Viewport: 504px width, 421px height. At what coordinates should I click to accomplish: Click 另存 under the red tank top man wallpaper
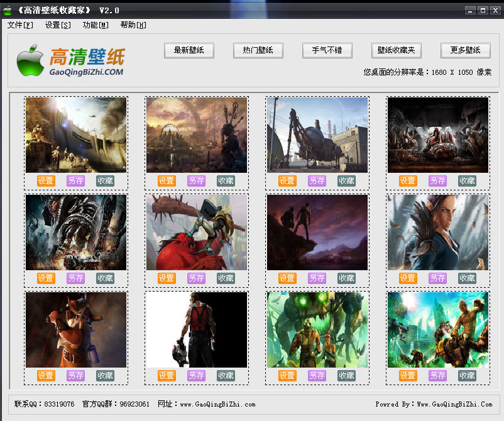click(x=196, y=376)
